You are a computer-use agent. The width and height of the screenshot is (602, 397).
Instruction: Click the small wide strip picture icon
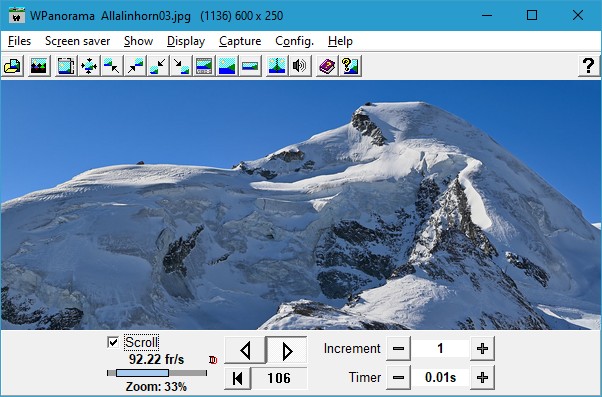pos(250,66)
